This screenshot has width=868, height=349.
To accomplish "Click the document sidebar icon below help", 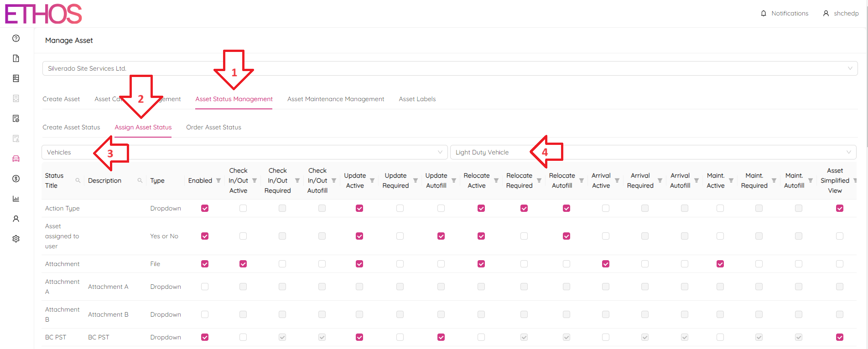I will [x=16, y=58].
